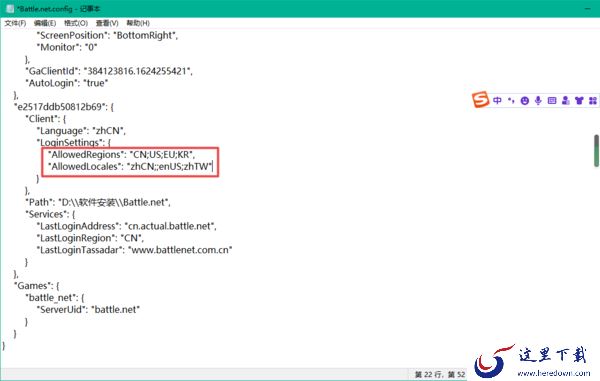Start Sogou voice input microphone
This screenshot has width=600, height=381.
coord(538,100)
